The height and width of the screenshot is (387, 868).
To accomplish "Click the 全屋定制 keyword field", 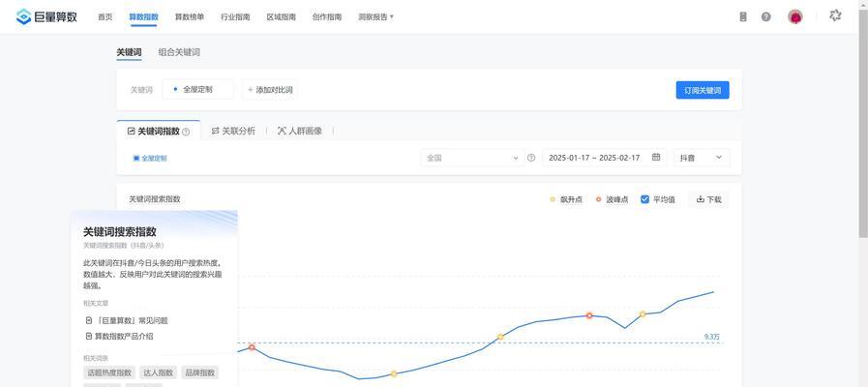I will (x=197, y=89).
